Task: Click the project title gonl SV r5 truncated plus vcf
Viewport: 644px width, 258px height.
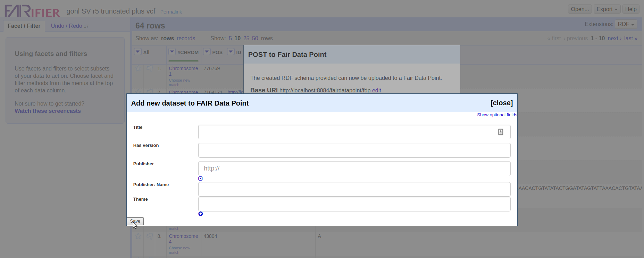Action: pos(111,11)
